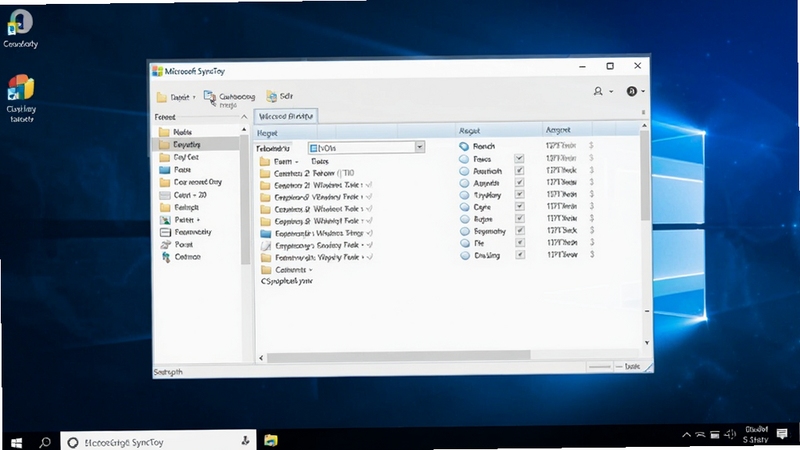Select the Faacs radio circle
The height and width of the screenshot is (450, 800).
coord(464,159)
